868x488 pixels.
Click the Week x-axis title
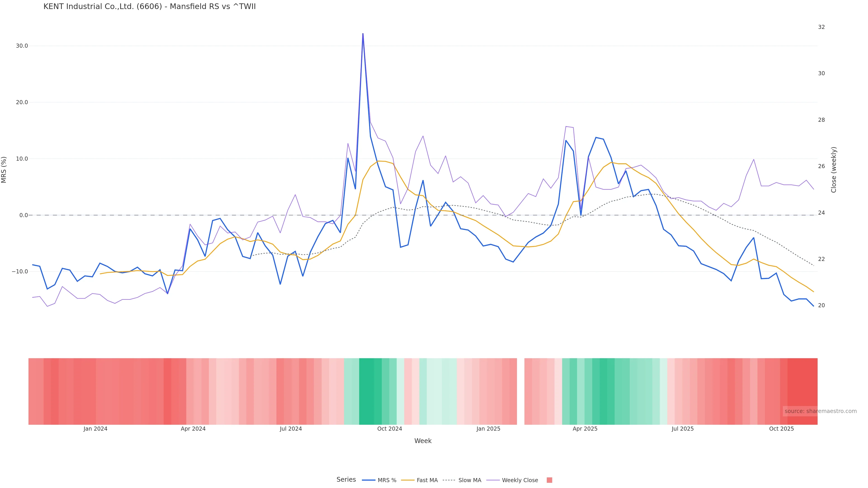423,441
